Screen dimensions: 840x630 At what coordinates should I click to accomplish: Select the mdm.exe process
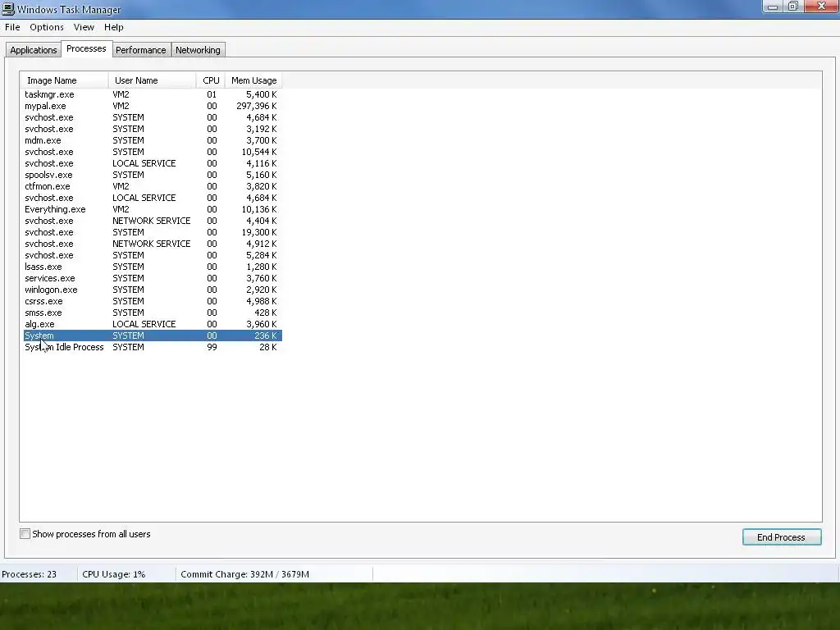pyautogui.click(x=152, y=140)
